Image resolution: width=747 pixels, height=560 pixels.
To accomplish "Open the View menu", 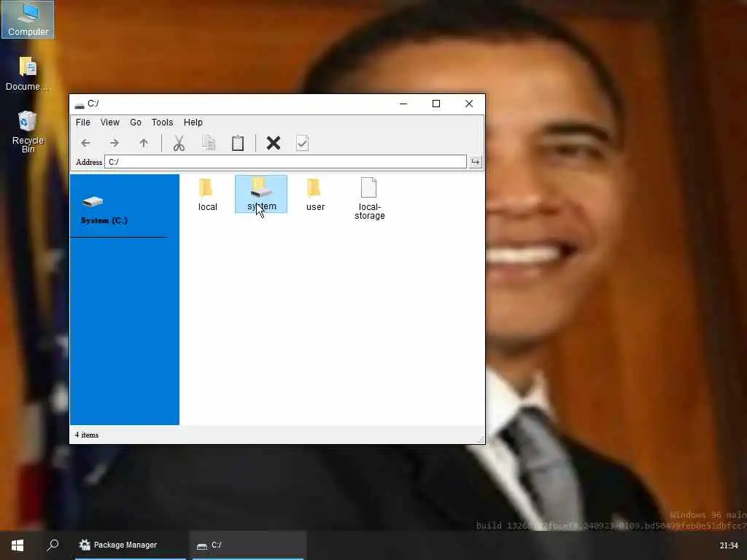I will [x=110, y=122].
